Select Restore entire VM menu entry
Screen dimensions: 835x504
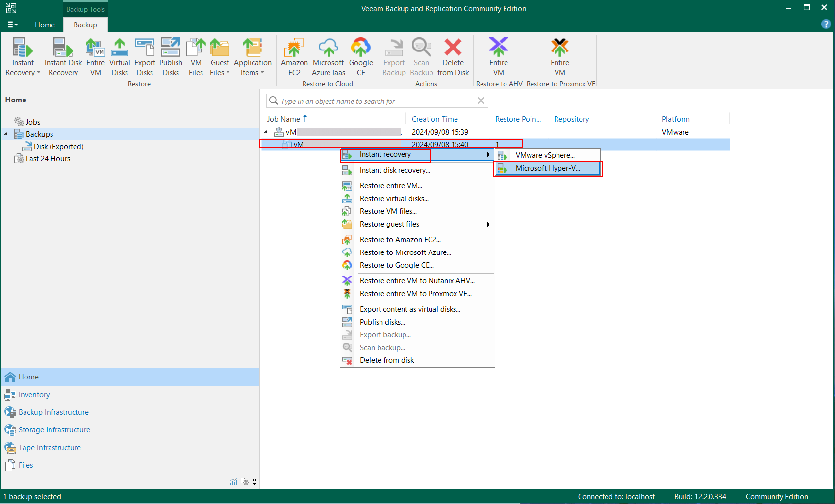[417, 186]
